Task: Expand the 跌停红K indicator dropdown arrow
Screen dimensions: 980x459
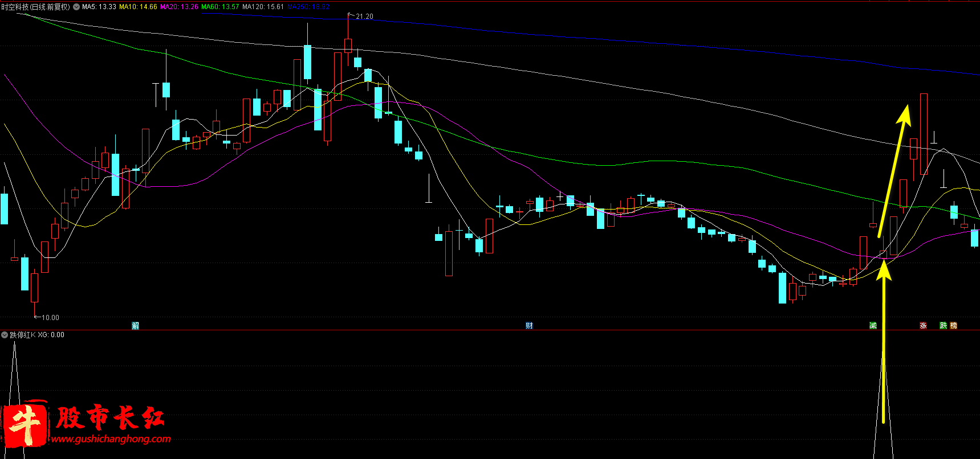Action: point(5,335)
